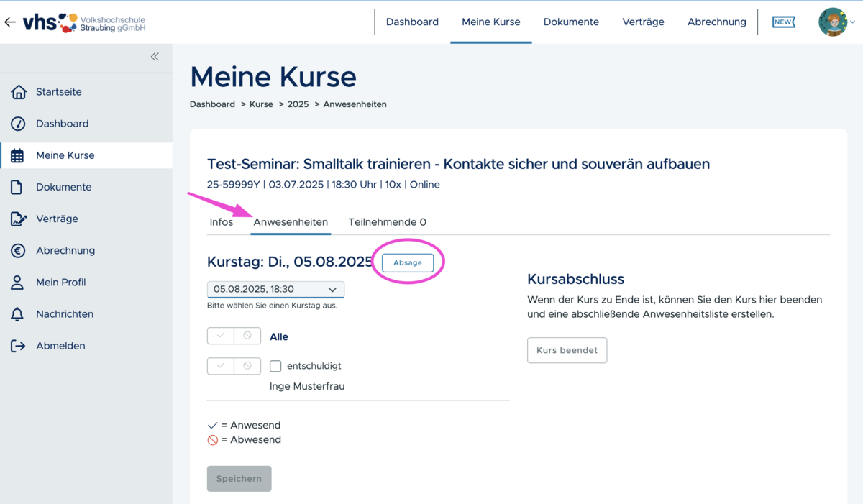Image resolution: width=863 pixels, height=504 pixels.
Task: Click the Dashboard gauge icon in sidebar
Action: (18, 124)
